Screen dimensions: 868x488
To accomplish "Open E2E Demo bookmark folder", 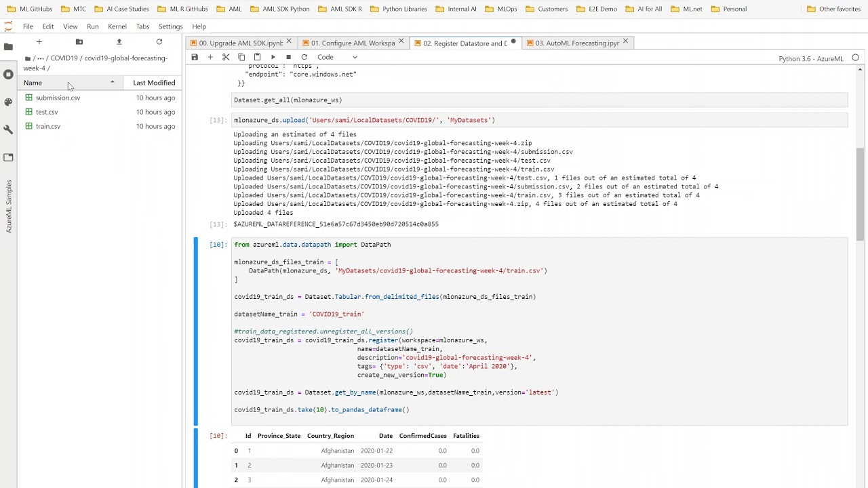I will pyautogui.click(x=596, y=9).
